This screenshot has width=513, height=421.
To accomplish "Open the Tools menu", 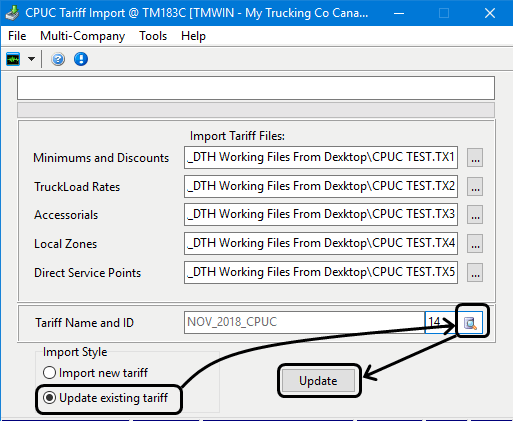I will (153, 36).
